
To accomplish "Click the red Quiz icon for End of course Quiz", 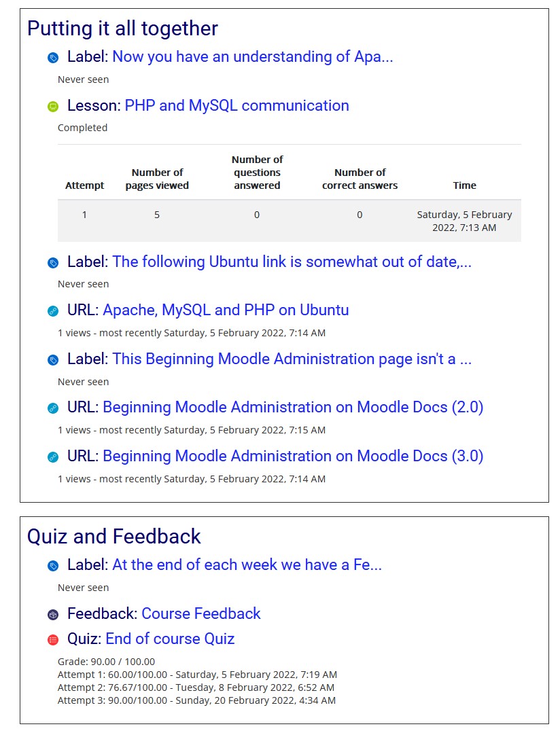I will pyautogui.click(x=53, y=640).
